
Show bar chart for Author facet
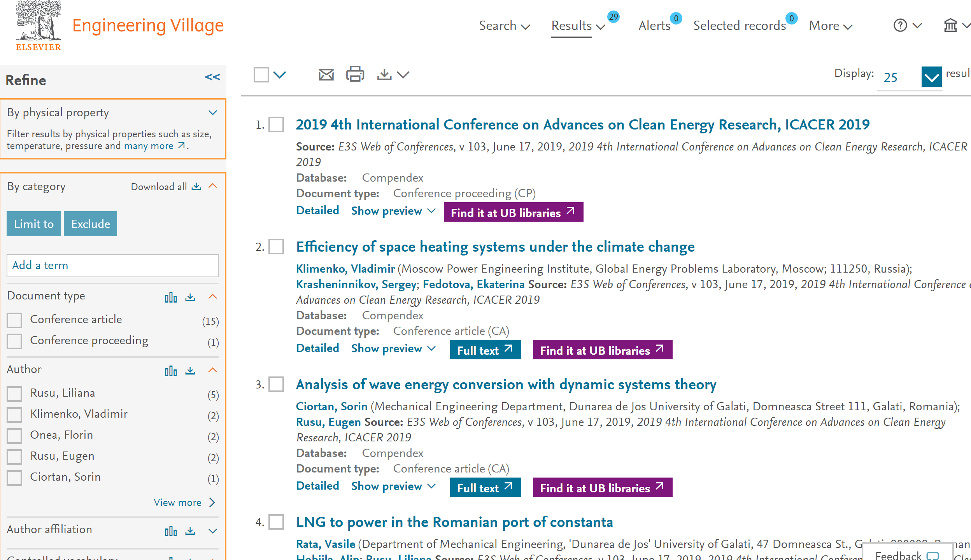pyautogui.click(x=171, y=371)
